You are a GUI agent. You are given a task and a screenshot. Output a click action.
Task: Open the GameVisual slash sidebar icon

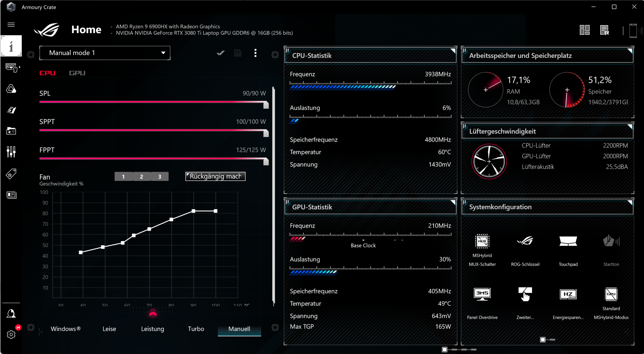click(x=11, y=110)
